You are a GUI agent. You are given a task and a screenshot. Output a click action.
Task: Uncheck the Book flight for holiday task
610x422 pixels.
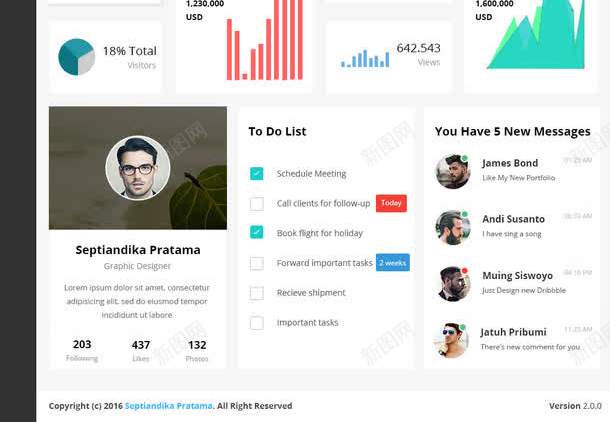(256, 232)
